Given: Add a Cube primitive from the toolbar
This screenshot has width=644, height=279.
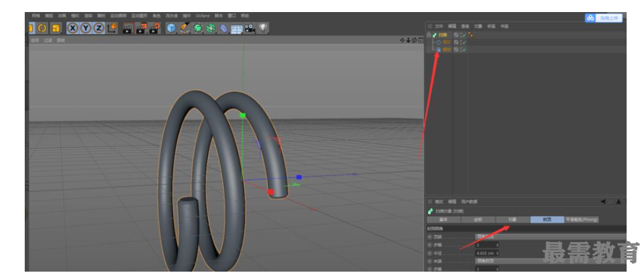Looking at the screenshot, I should point(171,28).
